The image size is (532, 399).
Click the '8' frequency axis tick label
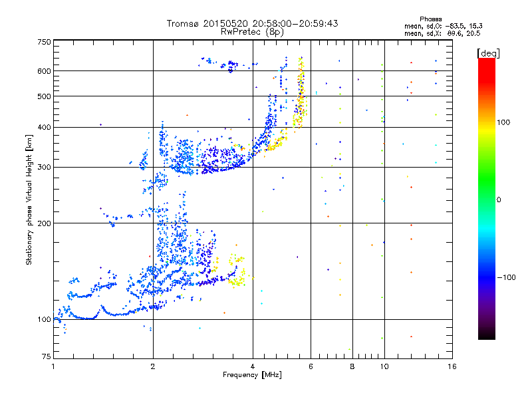[352, 366]
